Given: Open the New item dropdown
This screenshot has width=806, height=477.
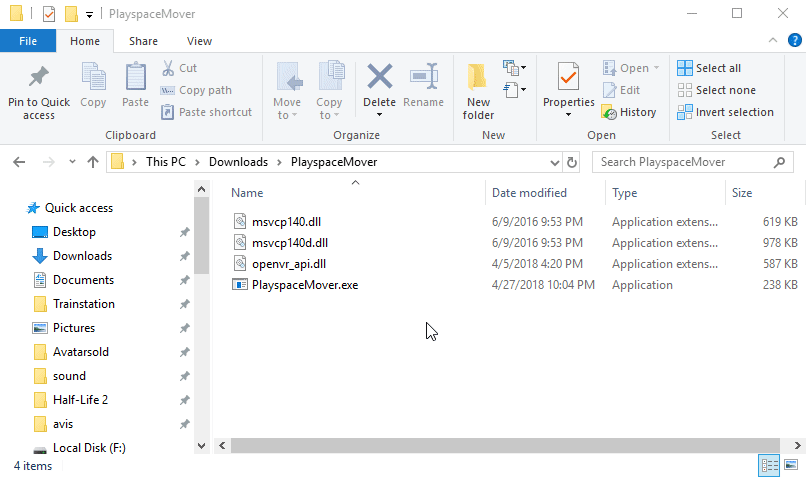Looking at the screenshot, I should tap(515, 67).
